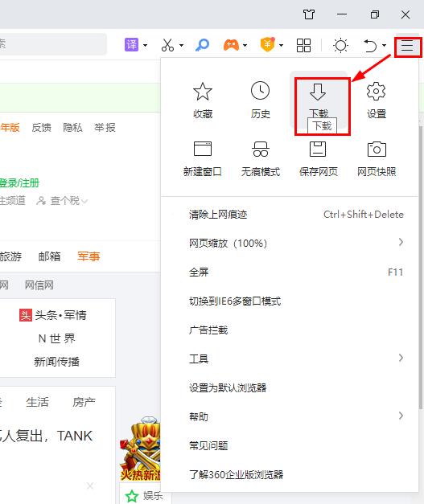Expand the shield icon dropdown arrow

tap(281, 45)
